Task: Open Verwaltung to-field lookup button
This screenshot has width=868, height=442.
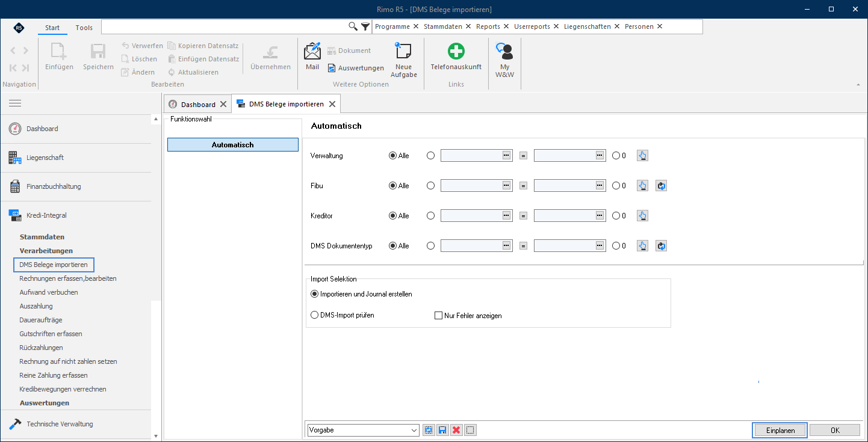Action: (600, 155)
